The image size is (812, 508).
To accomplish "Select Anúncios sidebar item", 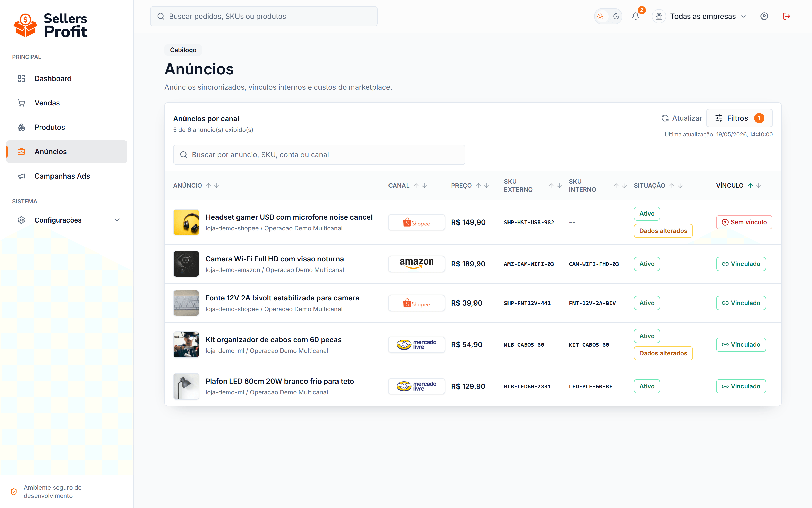I will pos(67,152).
